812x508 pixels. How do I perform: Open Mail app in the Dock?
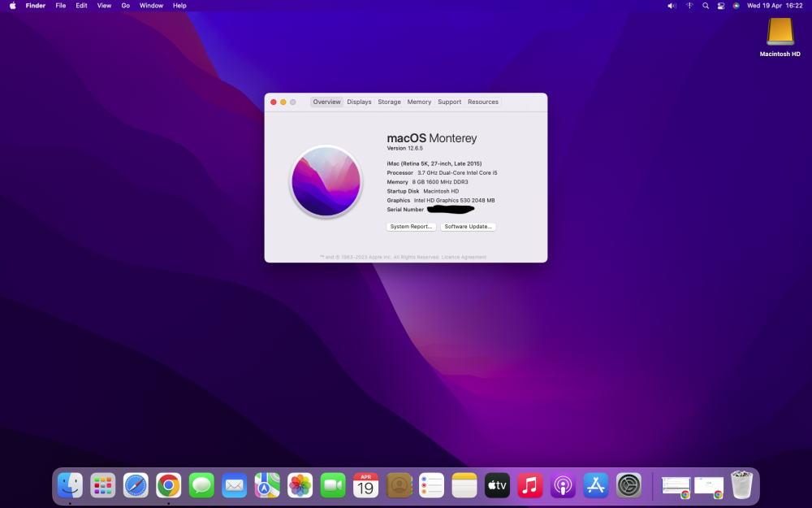point(234,486)
